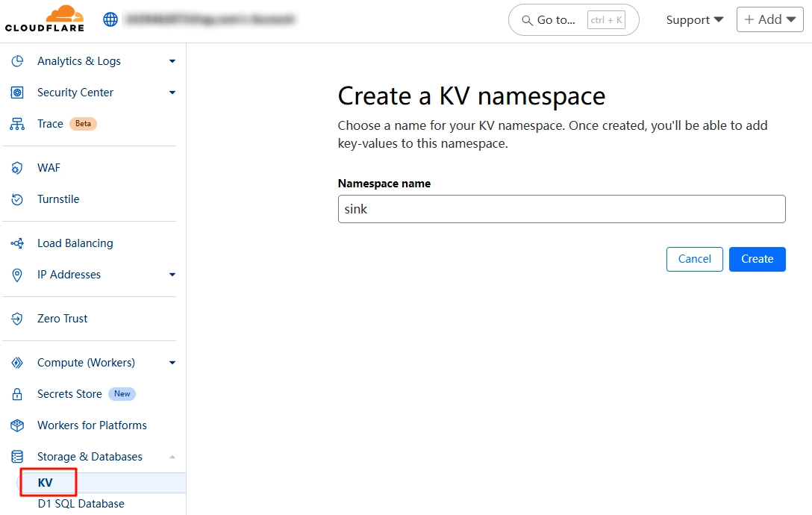Expand the IP Addresses section arrow

[x=172, y=275]
